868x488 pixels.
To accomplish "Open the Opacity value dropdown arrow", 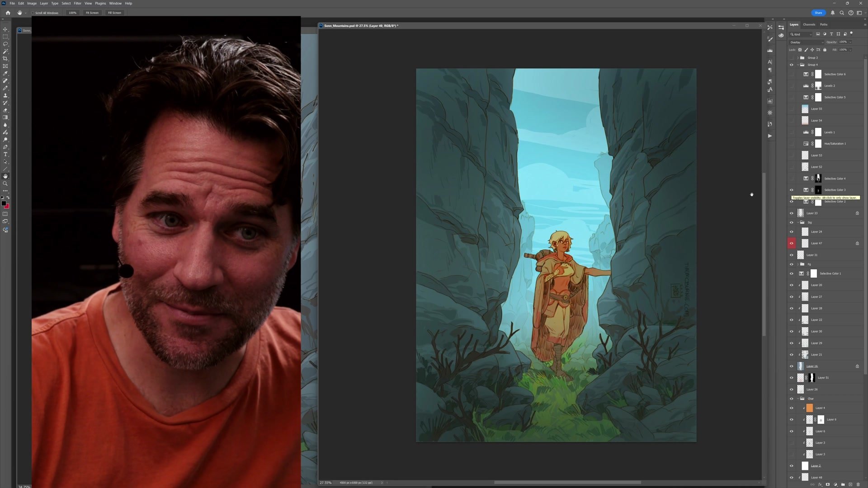I will coord(850,42).
